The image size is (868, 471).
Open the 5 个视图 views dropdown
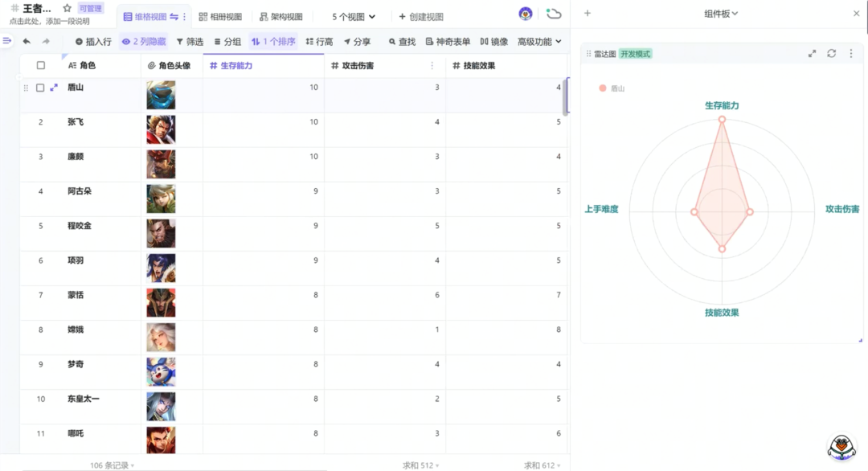[352, 15]
